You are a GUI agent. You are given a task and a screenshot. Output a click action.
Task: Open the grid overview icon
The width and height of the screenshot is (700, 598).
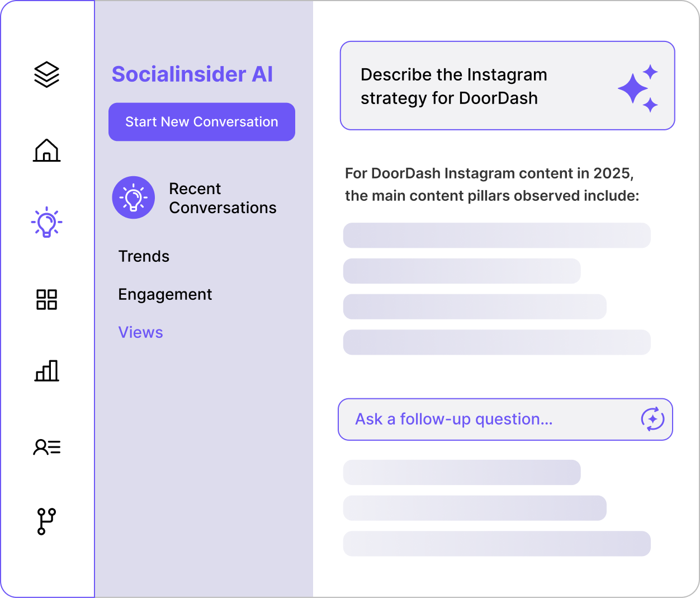tap(46, 300)
